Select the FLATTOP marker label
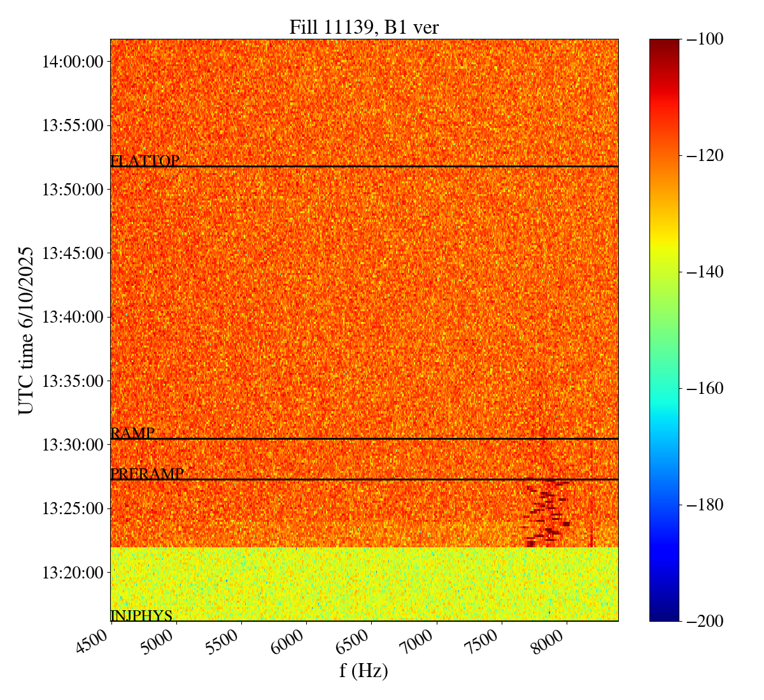This screenshot has height=700, width=764. pyautogui.click(x=145, y=161)
